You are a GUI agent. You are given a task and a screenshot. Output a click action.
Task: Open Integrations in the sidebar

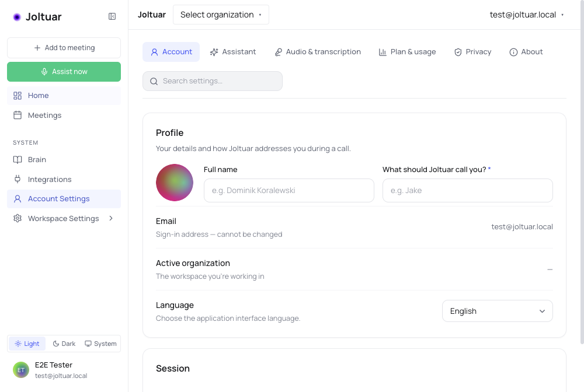click(x=64, y=179)
